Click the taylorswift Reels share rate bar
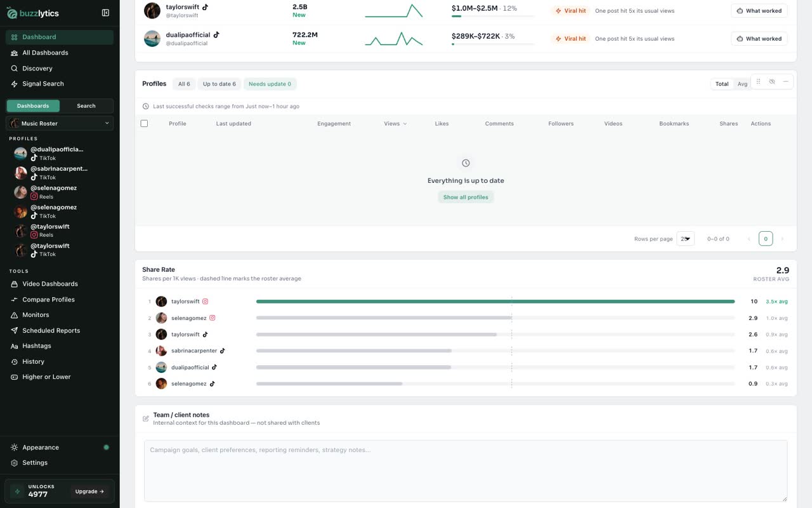This screenshot has width=812, height=508. coord(495,302)
